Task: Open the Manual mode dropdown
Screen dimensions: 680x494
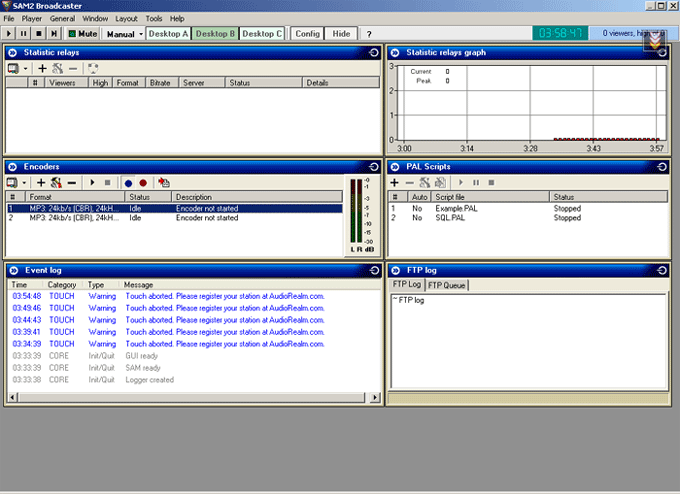Action: tap(141, 34)
